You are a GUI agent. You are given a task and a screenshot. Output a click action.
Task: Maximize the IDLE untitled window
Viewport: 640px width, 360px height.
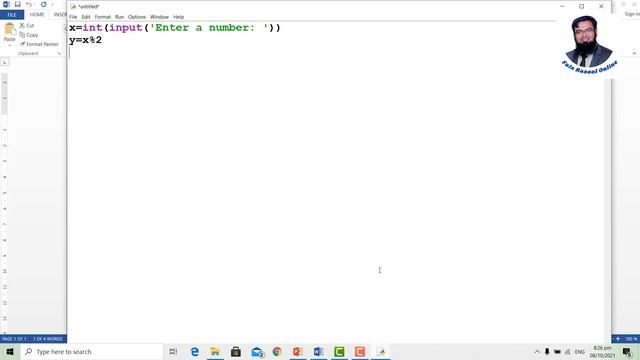tap(582, 6)
